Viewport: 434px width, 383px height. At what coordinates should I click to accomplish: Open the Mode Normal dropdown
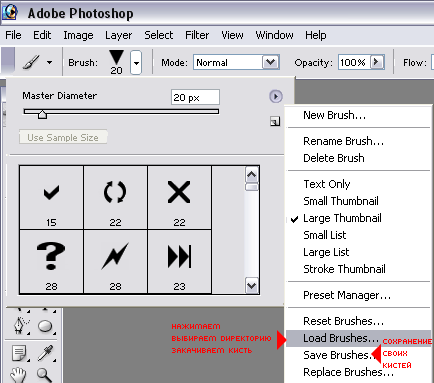click(x=270, y=62)
